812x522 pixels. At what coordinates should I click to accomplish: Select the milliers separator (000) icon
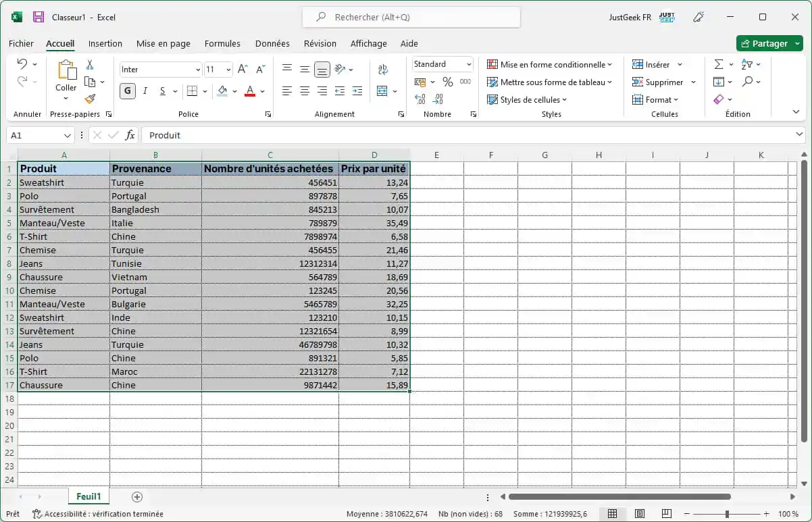tap(464, 81)
